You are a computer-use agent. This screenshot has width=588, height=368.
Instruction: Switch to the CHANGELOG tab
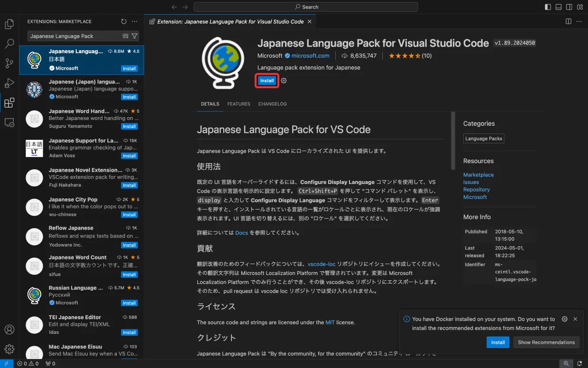click(273, 104)
